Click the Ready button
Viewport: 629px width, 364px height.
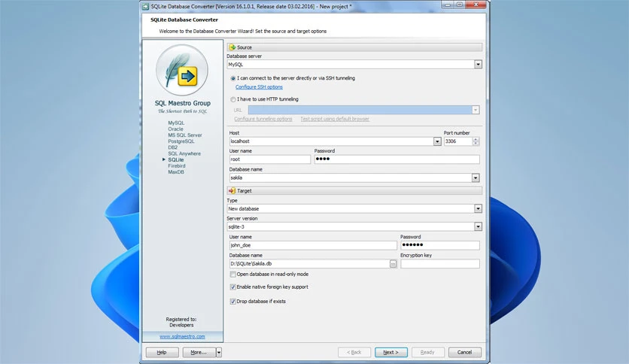pos(427,353)
